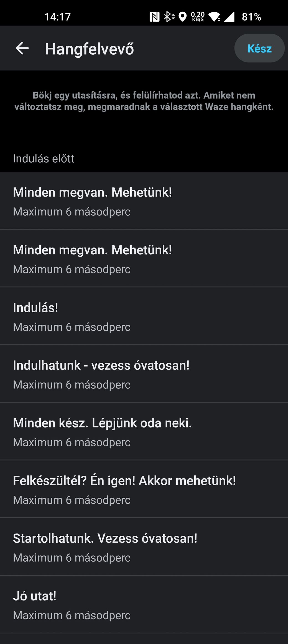
Task: Open the 'Indulás!' recording item
Action: click(x=144, y=316)
